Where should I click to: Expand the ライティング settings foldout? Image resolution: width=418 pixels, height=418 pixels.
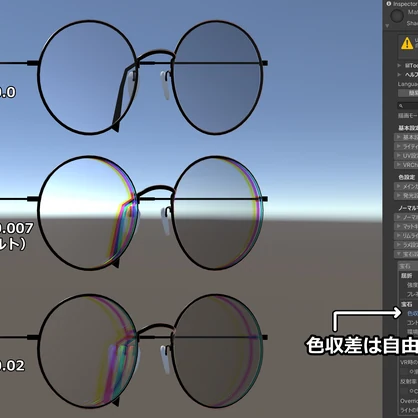(x=406, y=146)
